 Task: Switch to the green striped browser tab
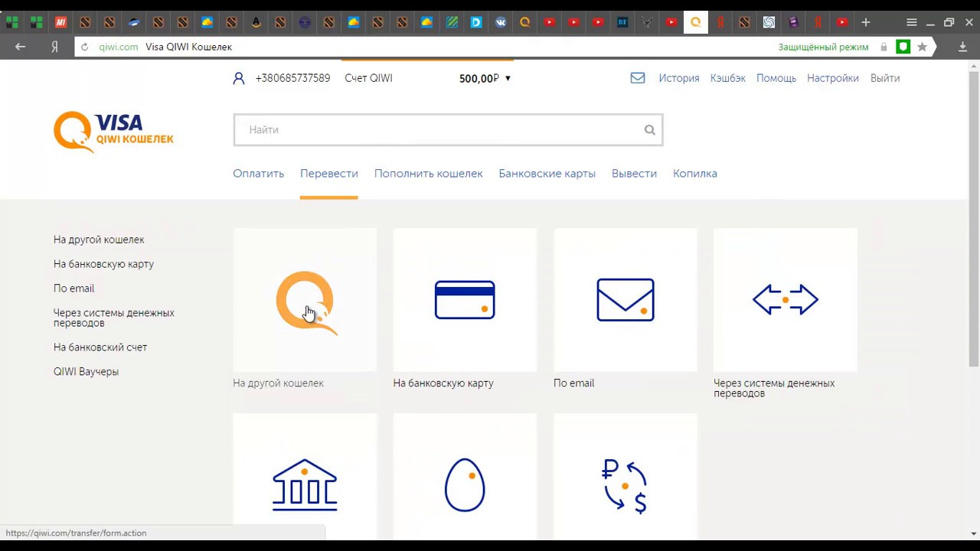[452, 22]
